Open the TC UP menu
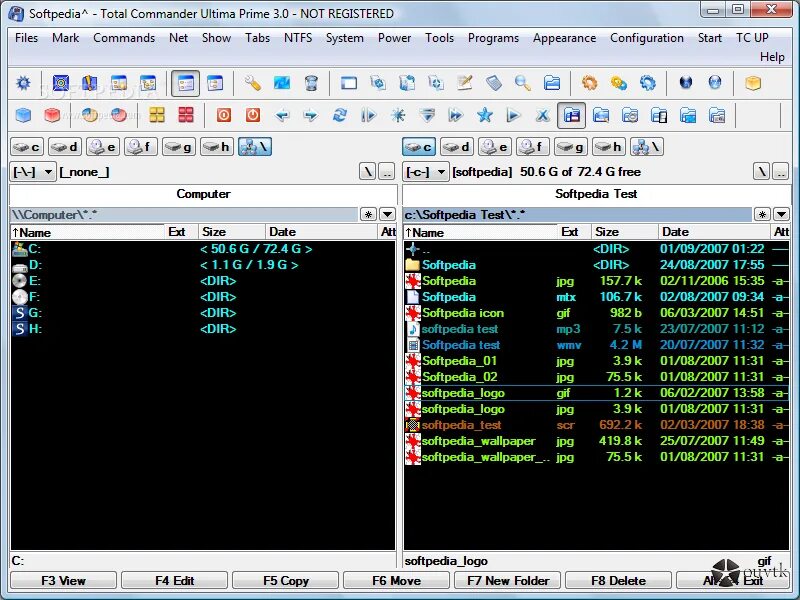The width and height of the screenshot is (800, 600). pyautogui.click(x=752, y=38)
